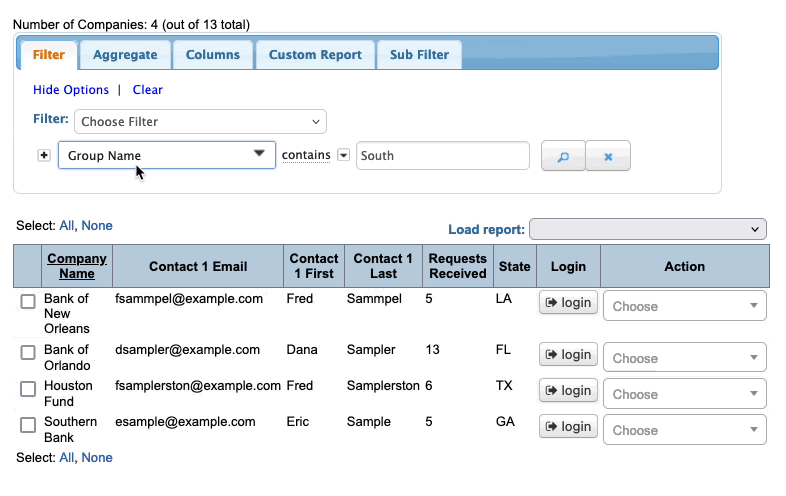The height and width of the screenshot is (496, 786).
Task: Check the Bank of New Orleans checkbox
Action: point(28,302)
